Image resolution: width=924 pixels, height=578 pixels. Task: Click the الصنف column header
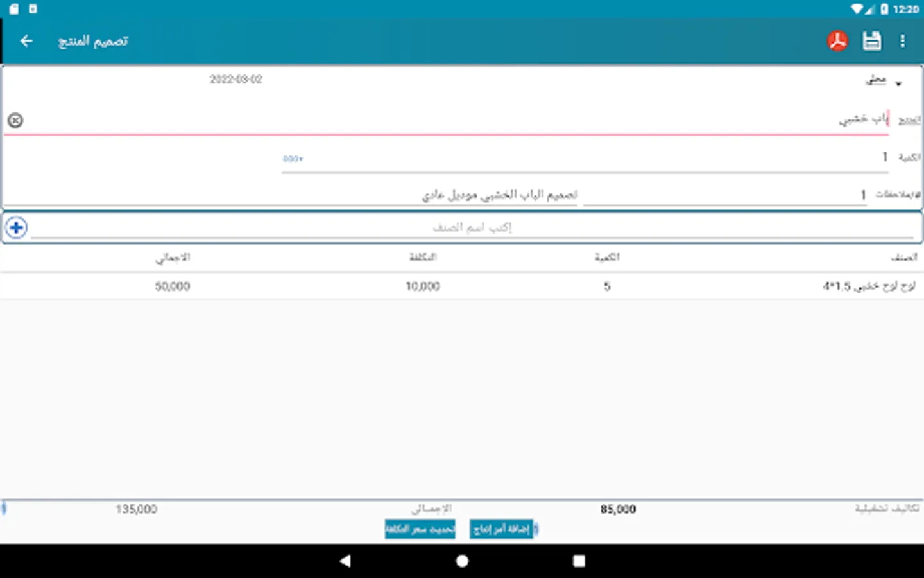[904, 258]
